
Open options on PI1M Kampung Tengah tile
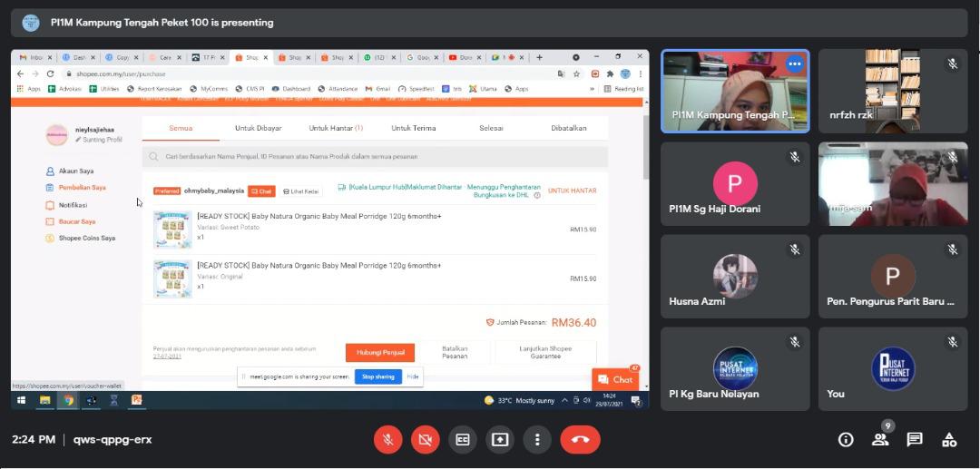[794, 64]
